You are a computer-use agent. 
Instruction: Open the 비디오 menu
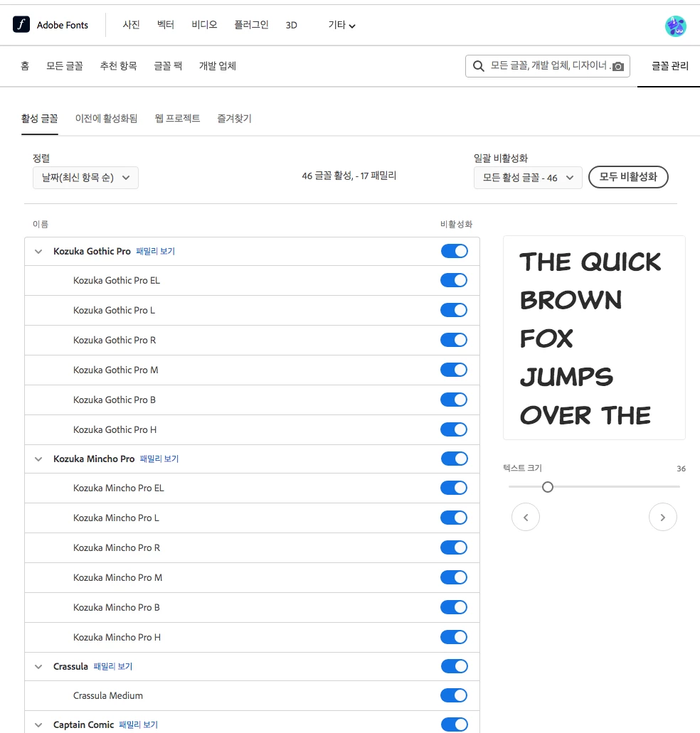204,25
